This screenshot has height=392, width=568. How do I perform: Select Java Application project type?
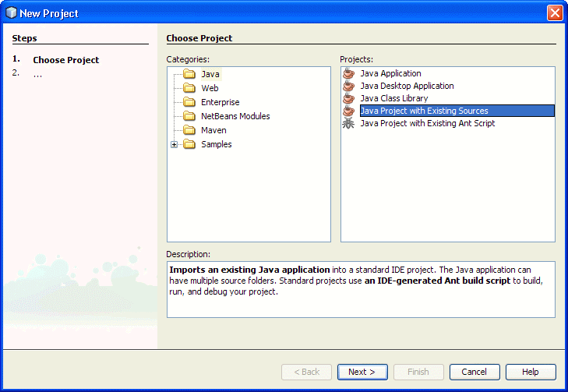[390, 73]
